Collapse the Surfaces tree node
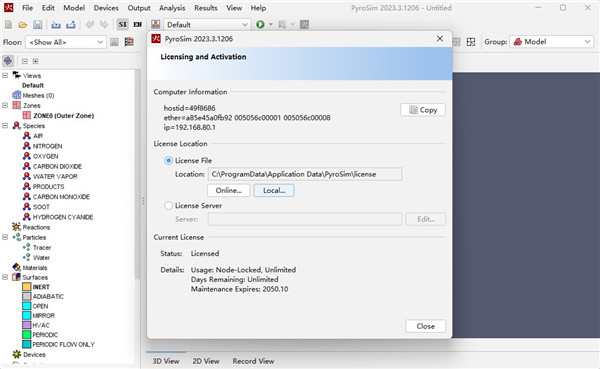600x369 pixels. pyautogui.click(x=5, y=277)
